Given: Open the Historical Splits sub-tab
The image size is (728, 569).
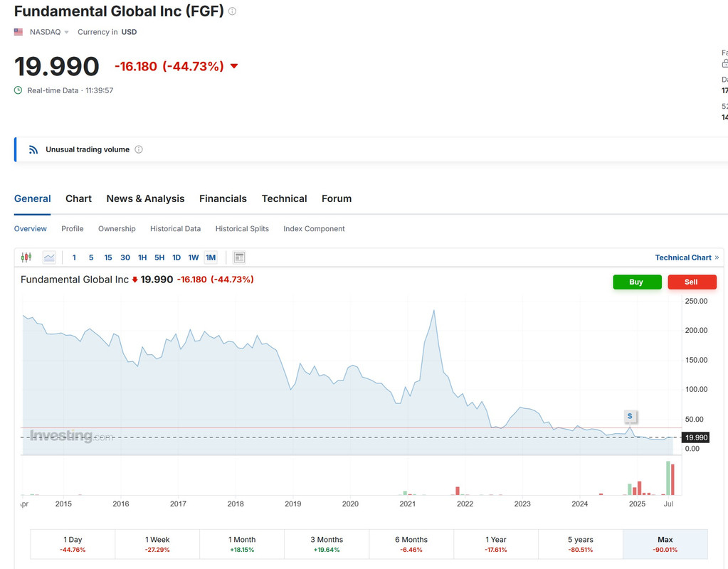Looking at the screenshot, I should point(242,229).
